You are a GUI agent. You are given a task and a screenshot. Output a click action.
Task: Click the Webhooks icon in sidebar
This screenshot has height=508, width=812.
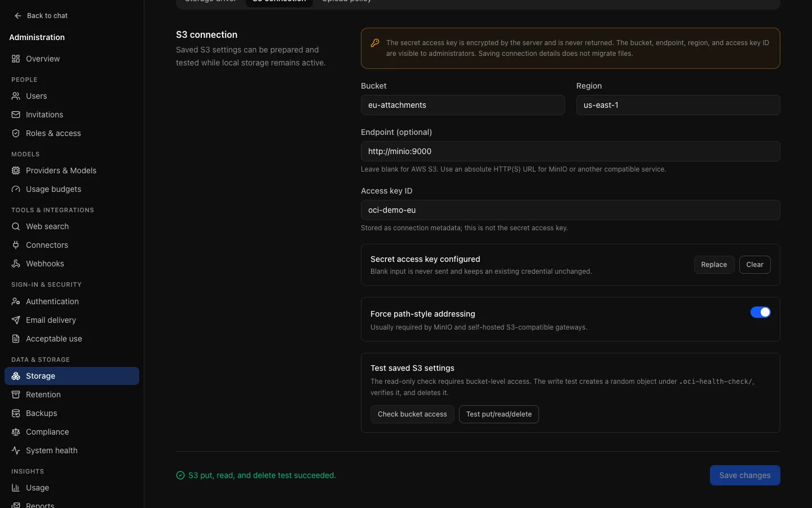16,264
